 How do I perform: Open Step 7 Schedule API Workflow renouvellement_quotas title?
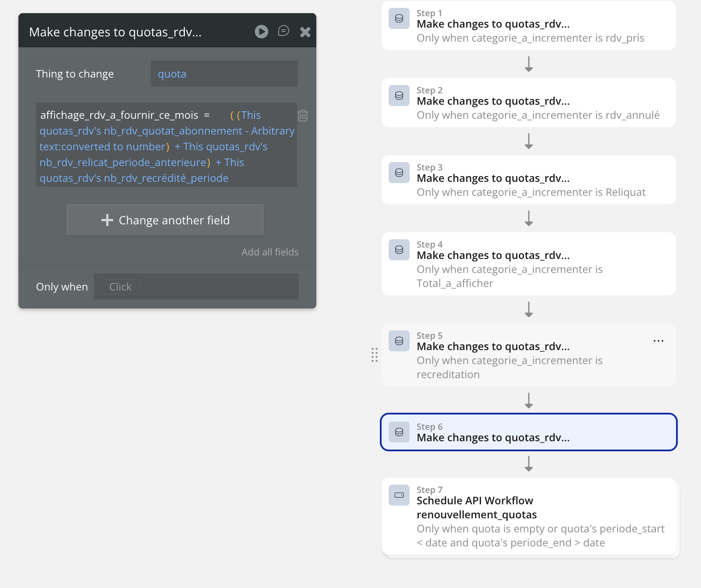477,508
